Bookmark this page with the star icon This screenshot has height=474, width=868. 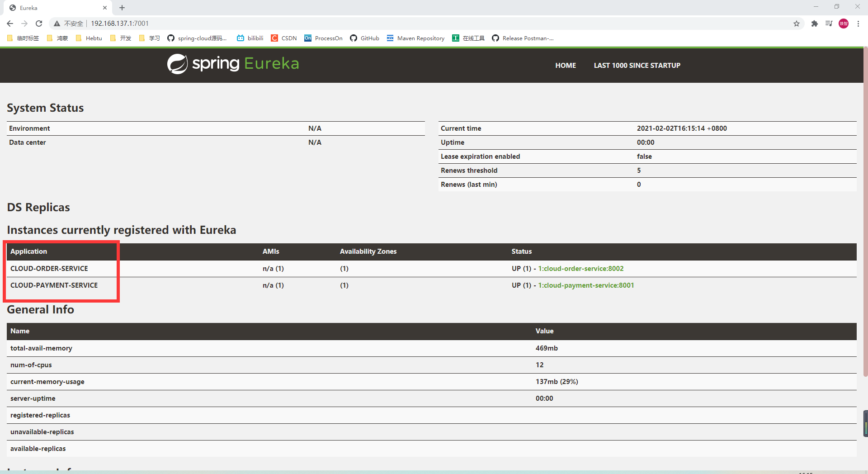point(797,24)
